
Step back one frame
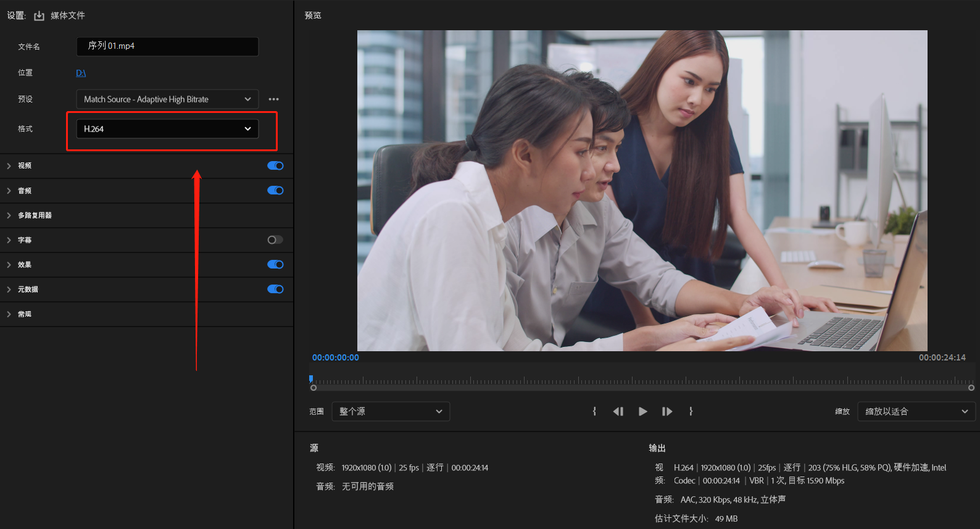point(618,411)
